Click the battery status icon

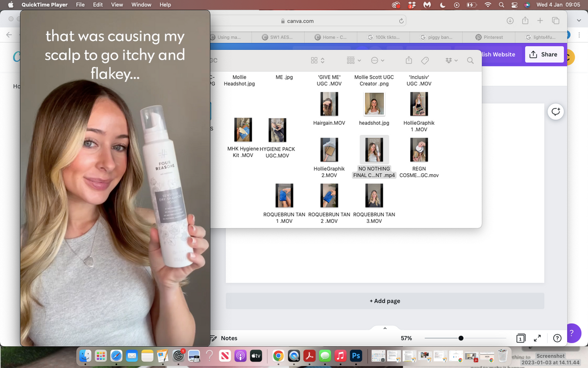(x=472, y=5)
